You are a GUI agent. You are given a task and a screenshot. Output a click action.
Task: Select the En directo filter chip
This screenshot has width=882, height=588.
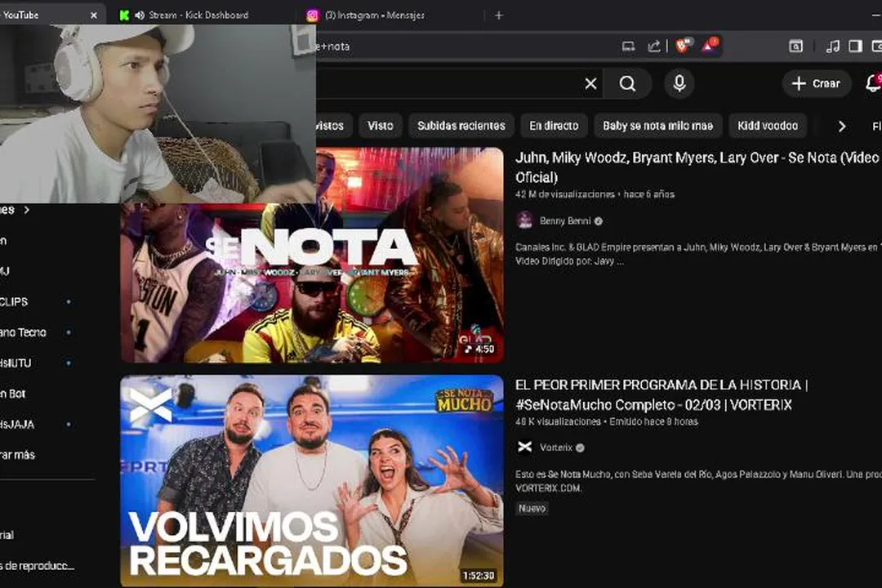[x=554, y=126]
